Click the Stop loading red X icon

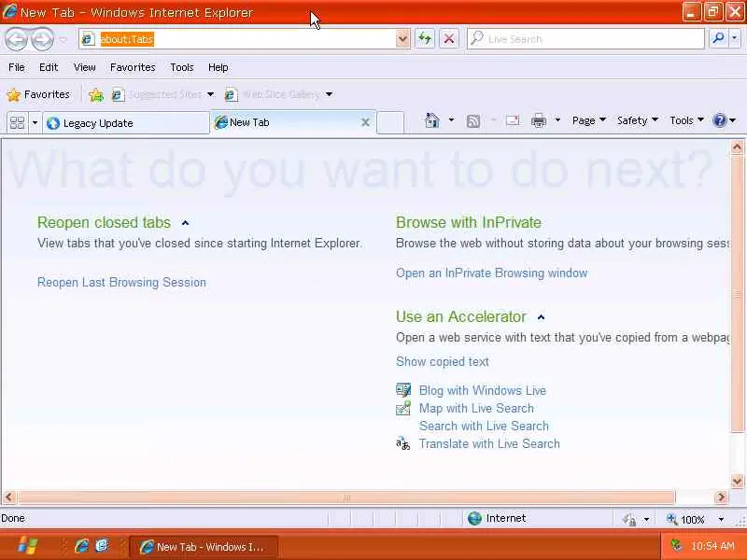pos(449,38)
